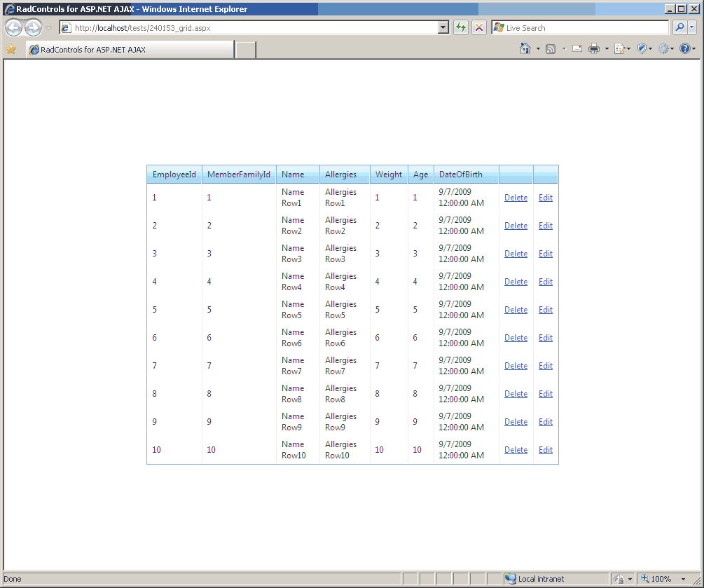The height and width of the screenshot is (588, 704).
Task: Click Edit link for Name Row10
Action: 546,450
